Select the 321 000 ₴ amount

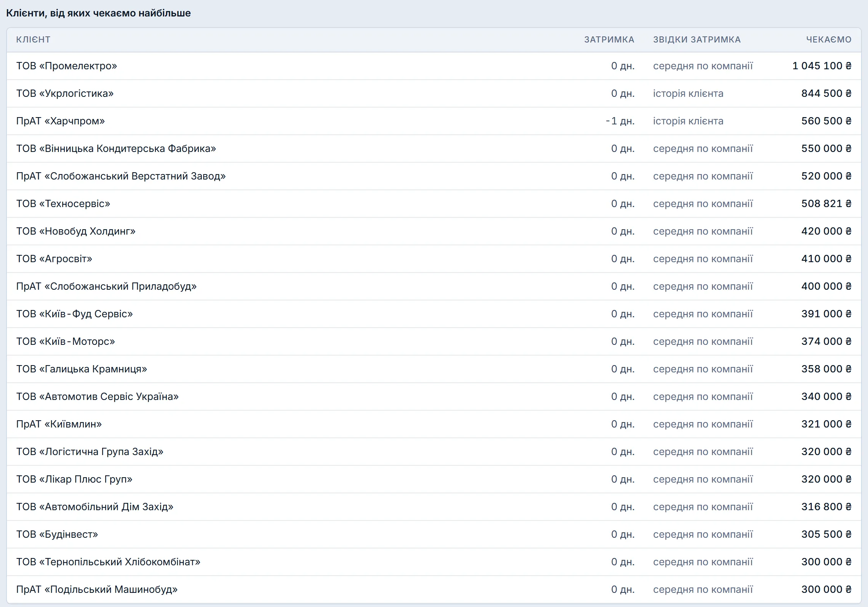[x=827, y=424]
